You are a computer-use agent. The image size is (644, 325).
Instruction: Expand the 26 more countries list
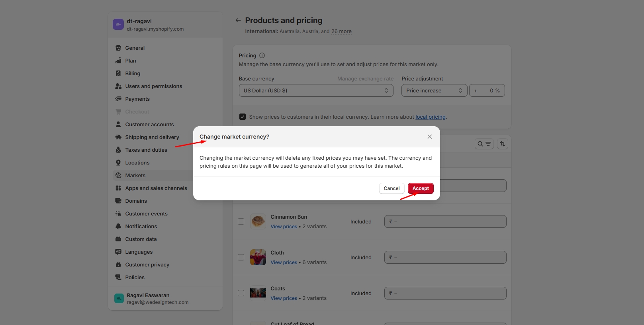(x=341, y=31)
